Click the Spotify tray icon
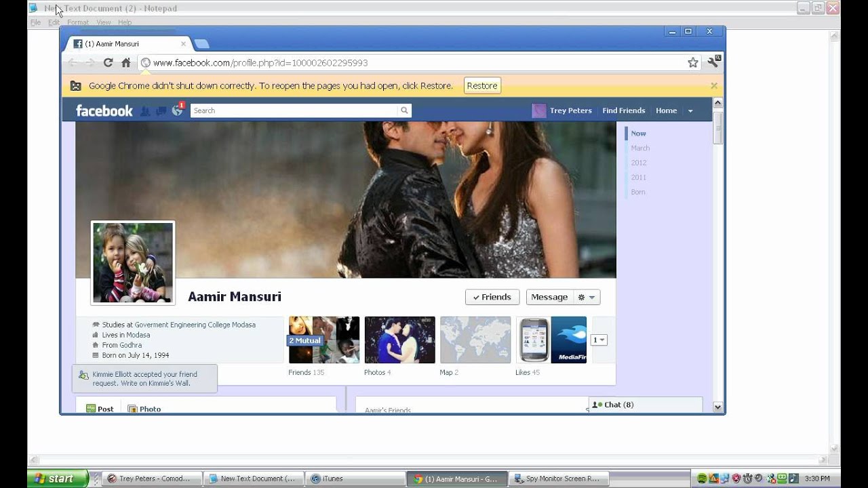 (x=702, y=479)
